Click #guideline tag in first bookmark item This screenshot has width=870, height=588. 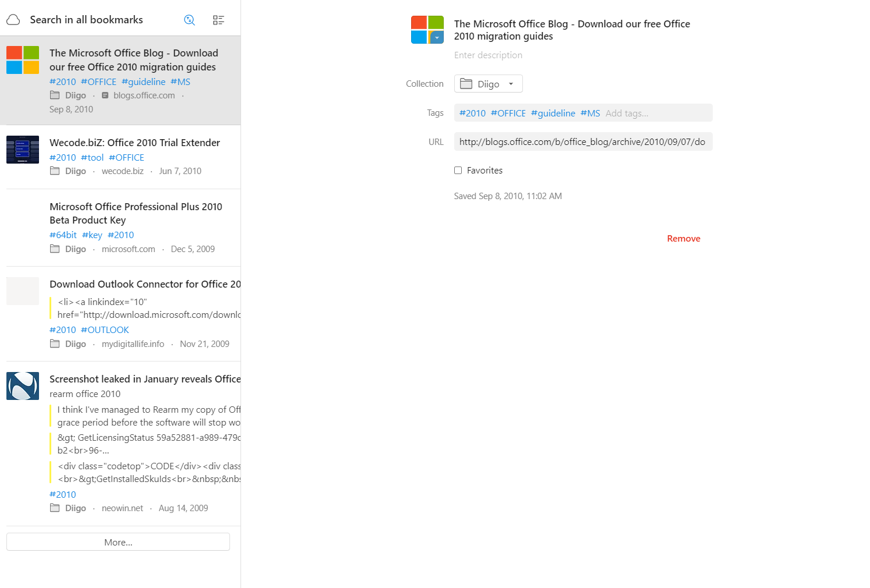coord(143,82)
